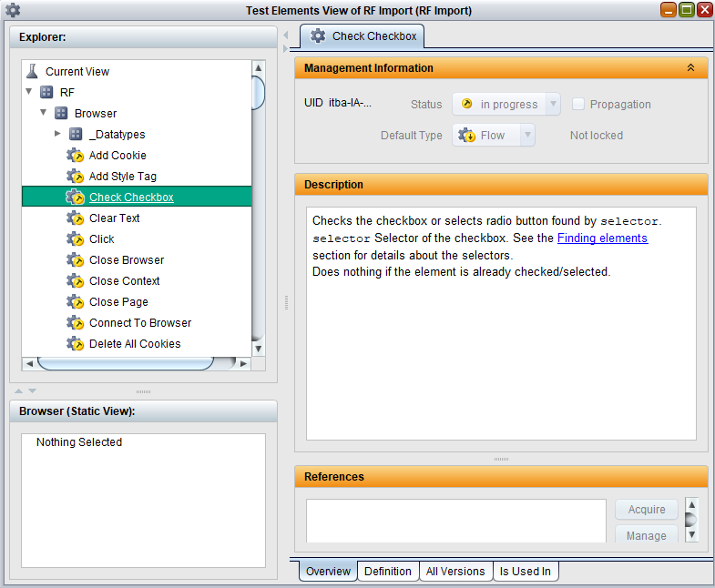The image size is (715, 588).
Task: Click the Browser subdivision grid icon
Action: point(61,113)
